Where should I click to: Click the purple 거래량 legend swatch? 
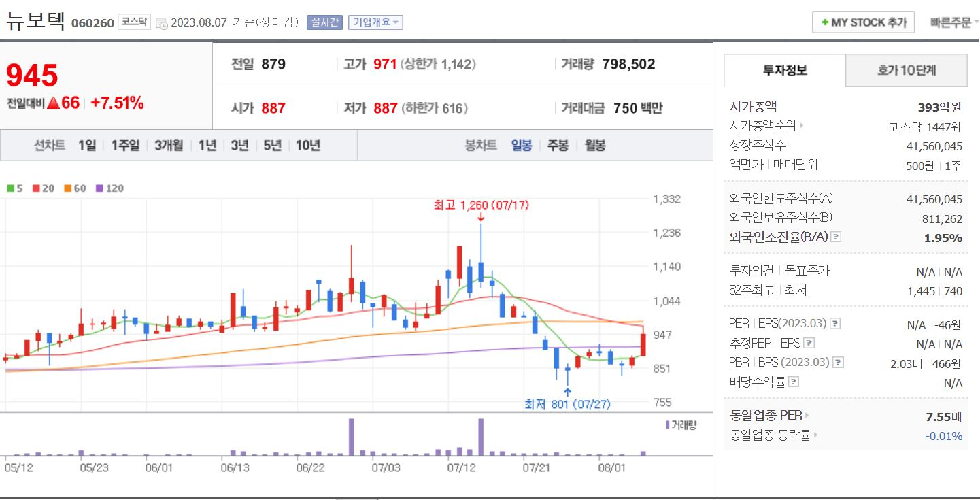(x=668, y=425)
